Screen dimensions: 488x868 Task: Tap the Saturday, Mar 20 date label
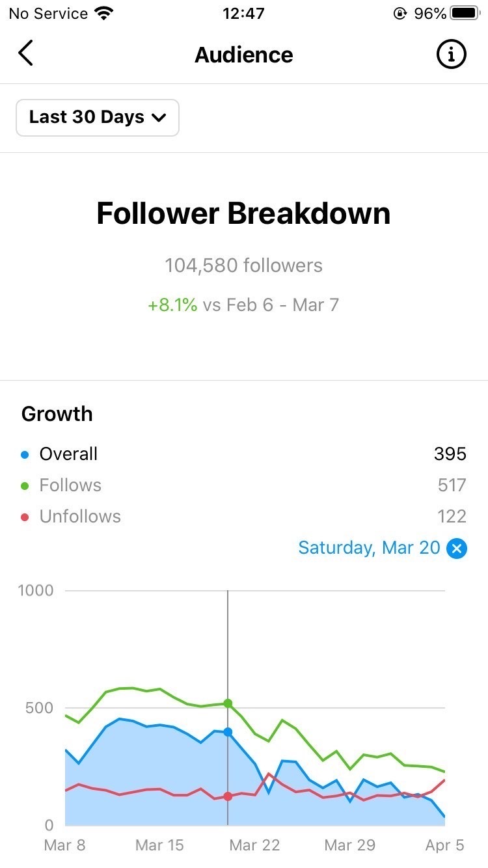(x=369, y=548)
